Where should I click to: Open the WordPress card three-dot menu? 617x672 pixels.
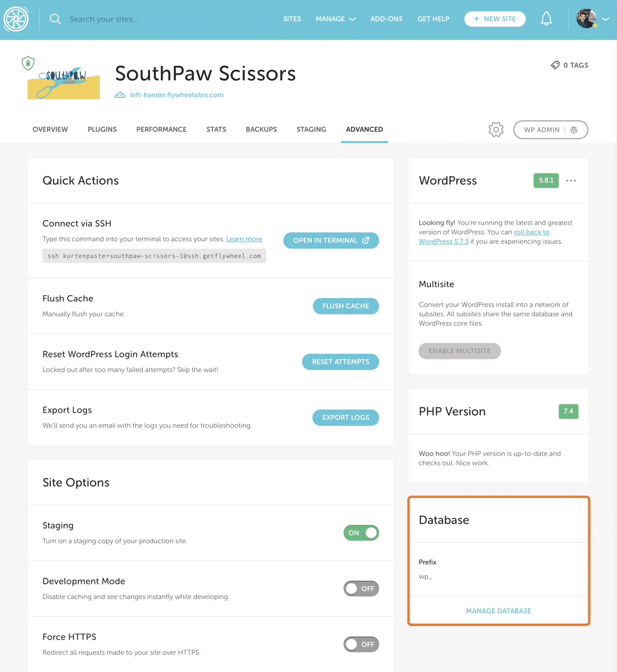coord(571,180)
